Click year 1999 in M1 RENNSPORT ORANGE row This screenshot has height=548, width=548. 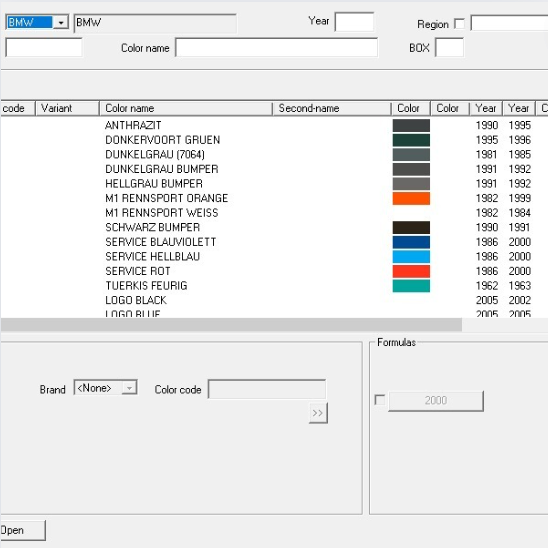pyautogui.click(x=520, y=198)
